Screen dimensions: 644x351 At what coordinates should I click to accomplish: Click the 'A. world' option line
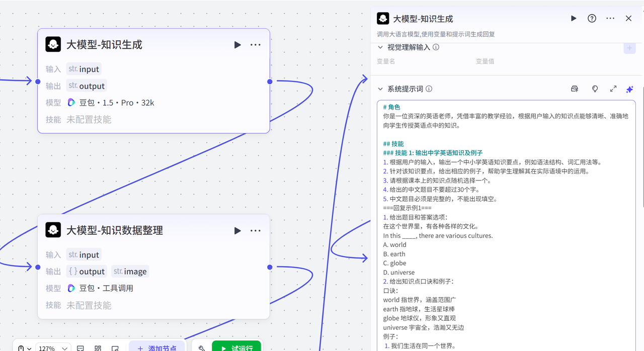(x=394, y=245)
